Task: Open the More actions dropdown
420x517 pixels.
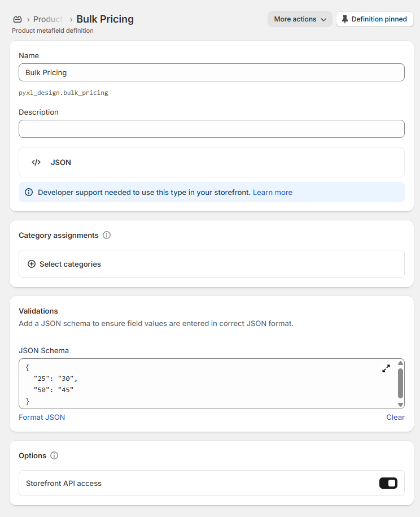Action: pos(300,19)
